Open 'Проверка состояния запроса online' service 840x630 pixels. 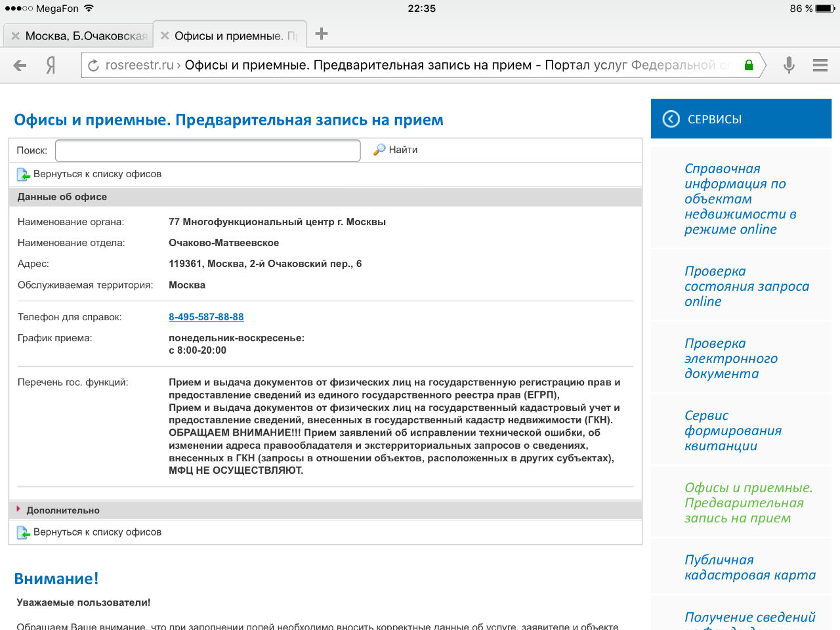click(x=746, y=286)
